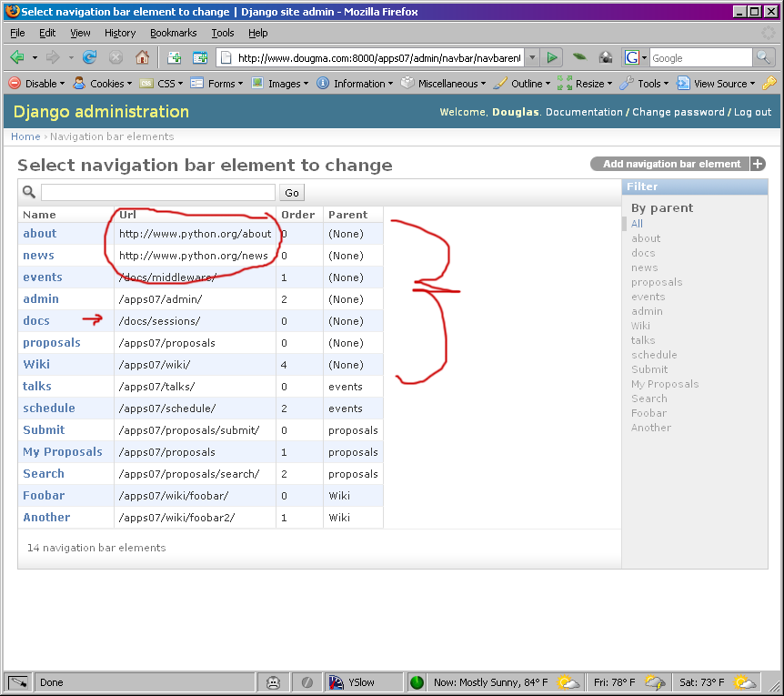Sort the table by the Order column header
Image resolution: width=784 pixels, height=696 pixels.
[x=297, y=215]
